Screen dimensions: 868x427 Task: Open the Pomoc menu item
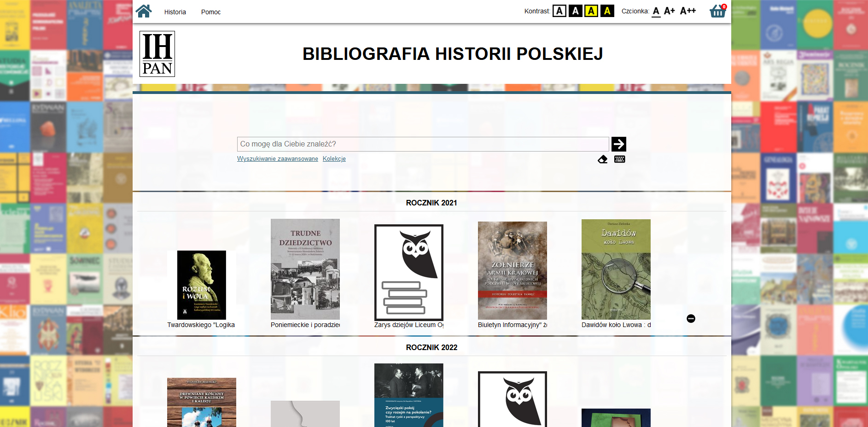pyautogui.click(x=210, y=12)
